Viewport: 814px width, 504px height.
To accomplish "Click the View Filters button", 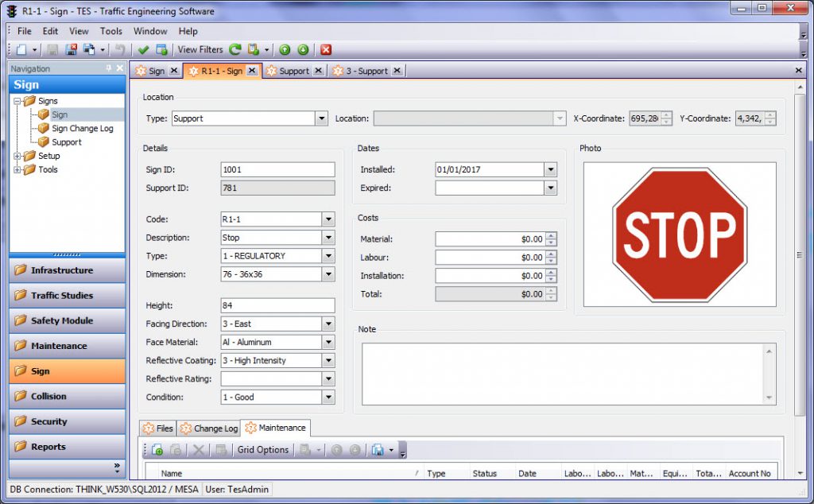I will click(x=200, y=49).
